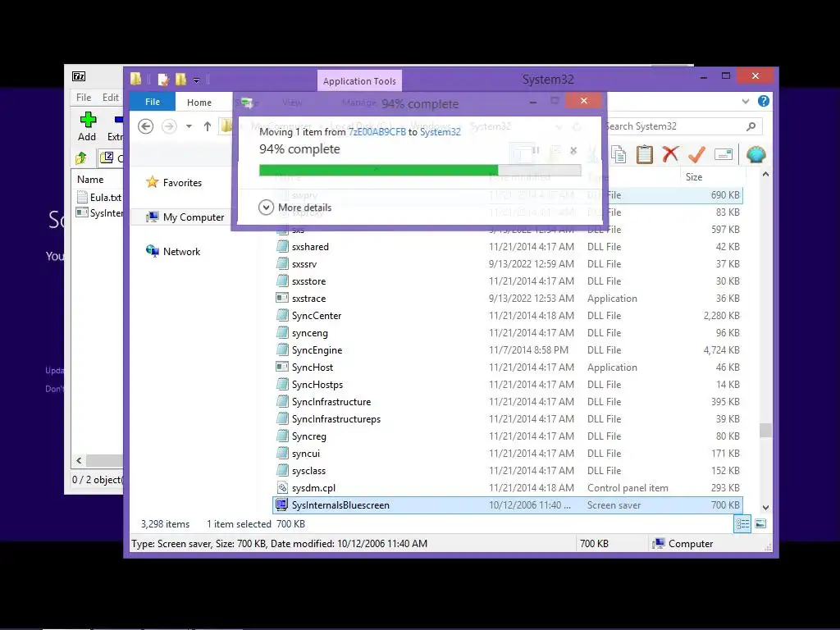Expand More details in progress dialog
The image size is (840, 630).
pyautogui.click(x=295, y=208)
